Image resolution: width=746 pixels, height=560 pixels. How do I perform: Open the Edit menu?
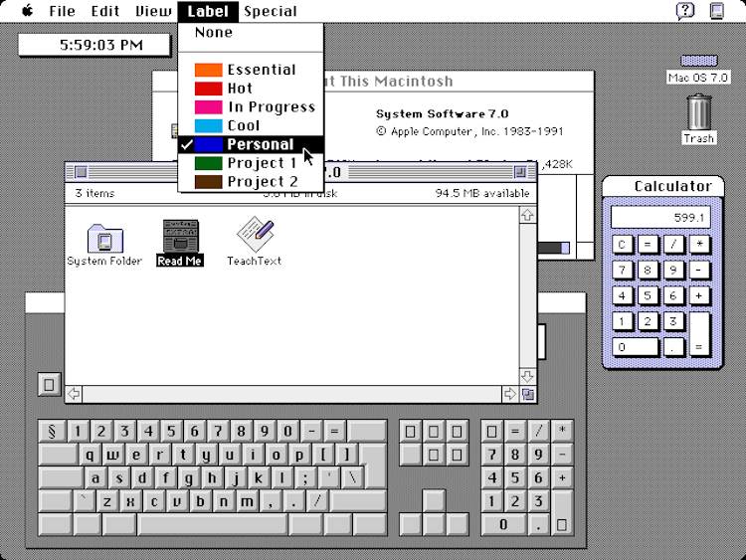pyautogui.click(x=105, y=11)
